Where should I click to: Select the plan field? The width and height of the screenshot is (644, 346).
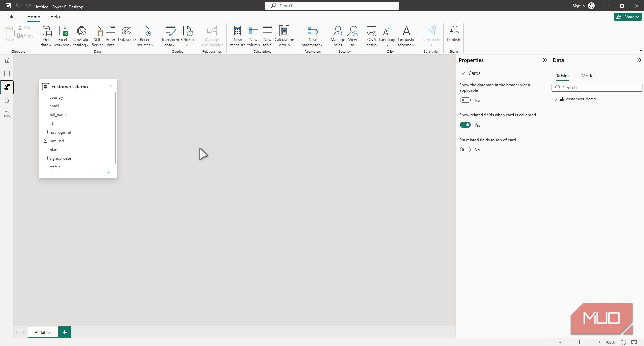tap(53, 150)
